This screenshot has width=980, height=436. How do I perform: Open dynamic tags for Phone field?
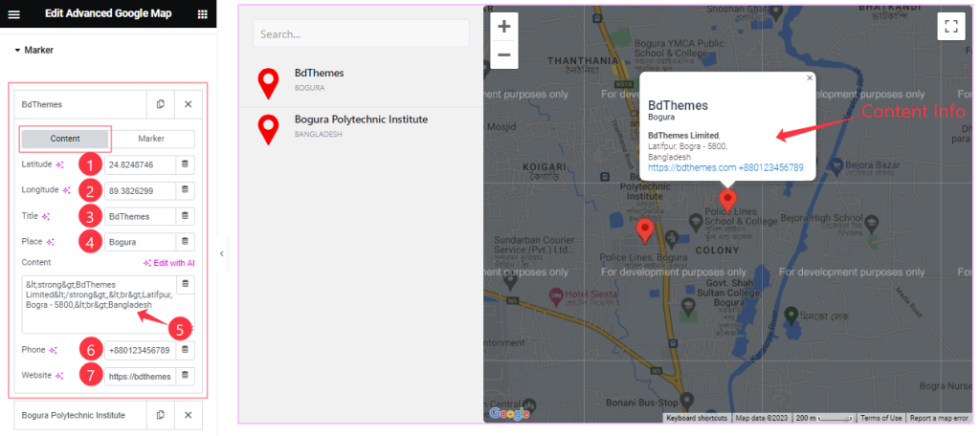(185, 350)
